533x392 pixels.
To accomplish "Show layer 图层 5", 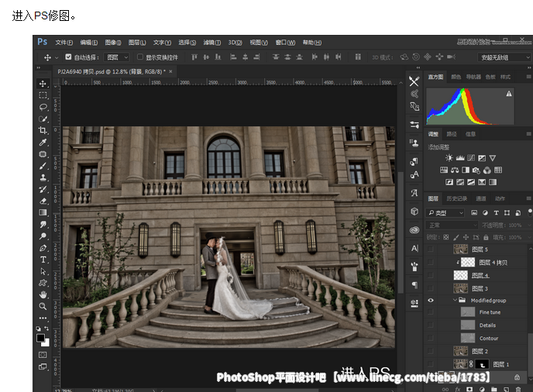I will [x=430, y=249].
